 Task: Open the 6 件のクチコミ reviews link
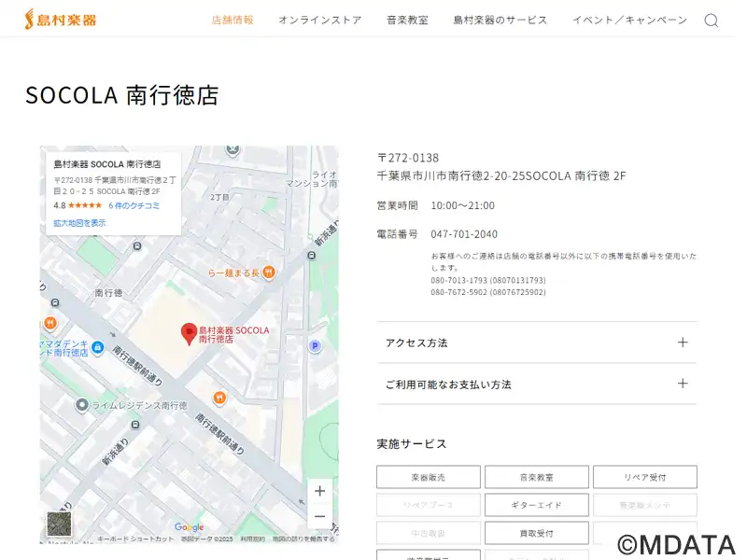tap(134, 205)
